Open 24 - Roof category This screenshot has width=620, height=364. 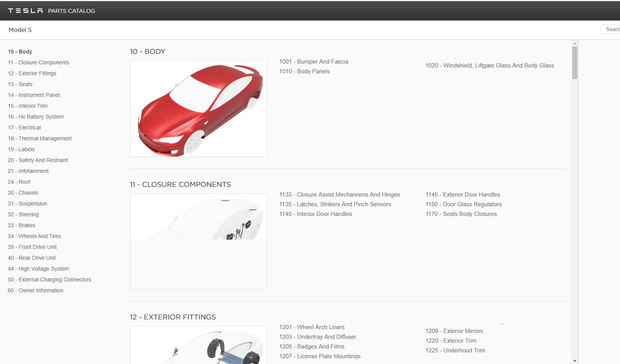click(19, 182)
